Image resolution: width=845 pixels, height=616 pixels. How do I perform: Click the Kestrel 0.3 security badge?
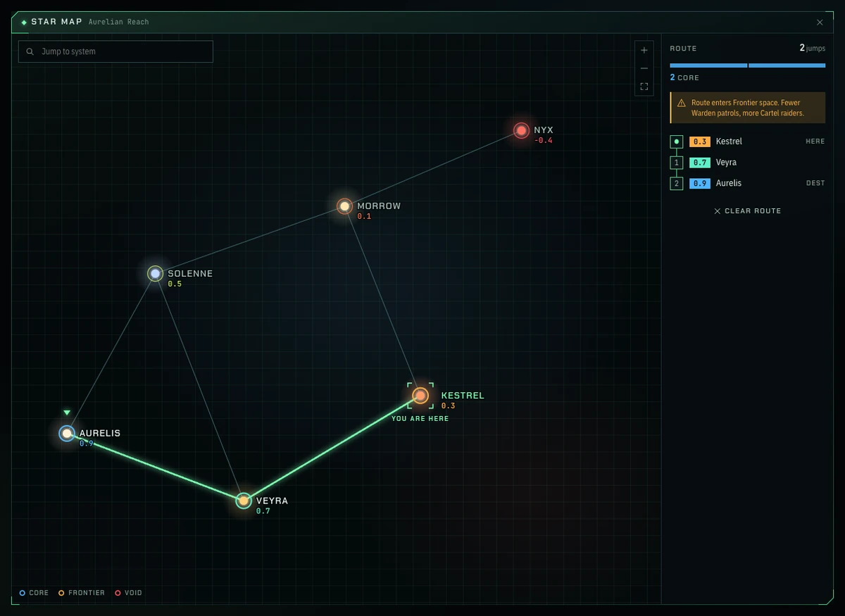click(x=700, y=142)
